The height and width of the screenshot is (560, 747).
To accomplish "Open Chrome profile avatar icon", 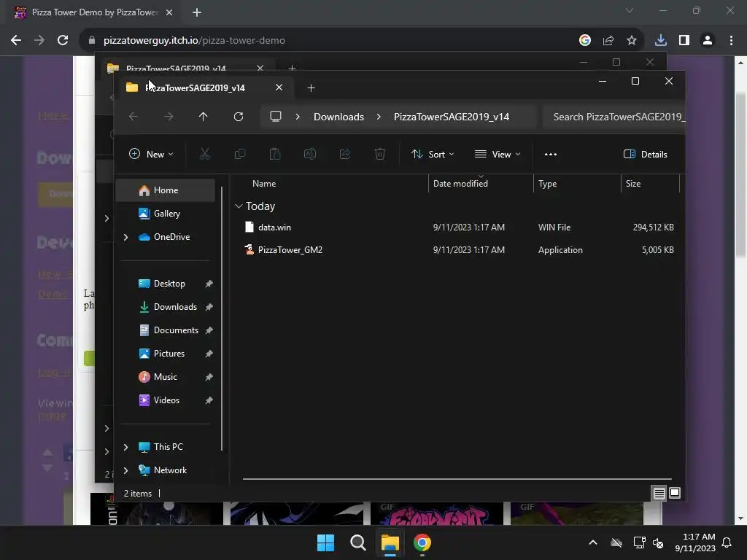I will [708, 41].
